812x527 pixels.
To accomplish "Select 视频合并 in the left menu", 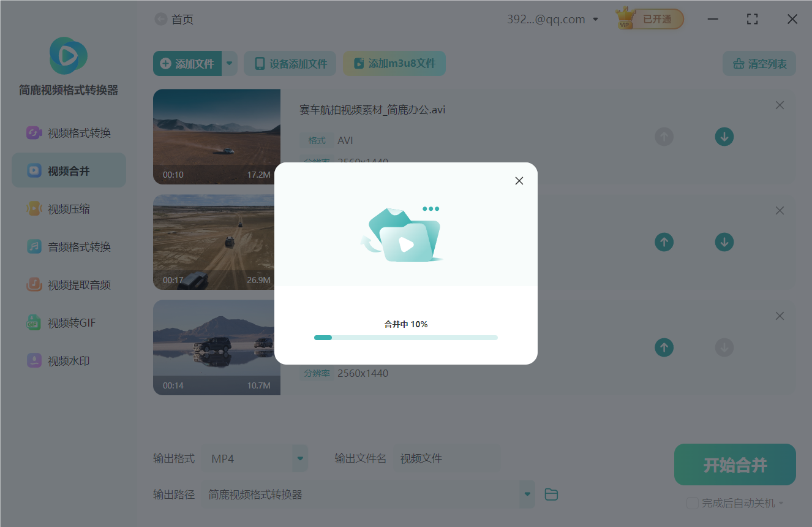I will 67,170.
